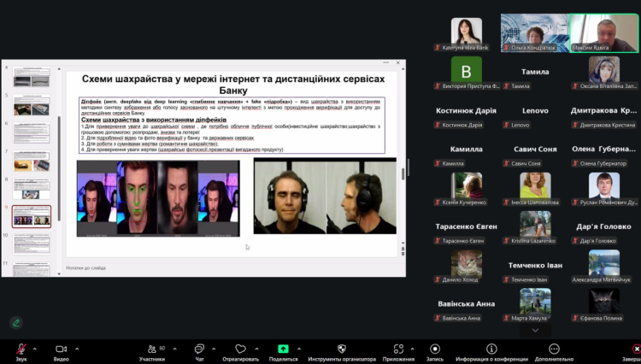Click the red Завершить end meeting button
This screenshot has height=364, width=641.
click(632, 349)
